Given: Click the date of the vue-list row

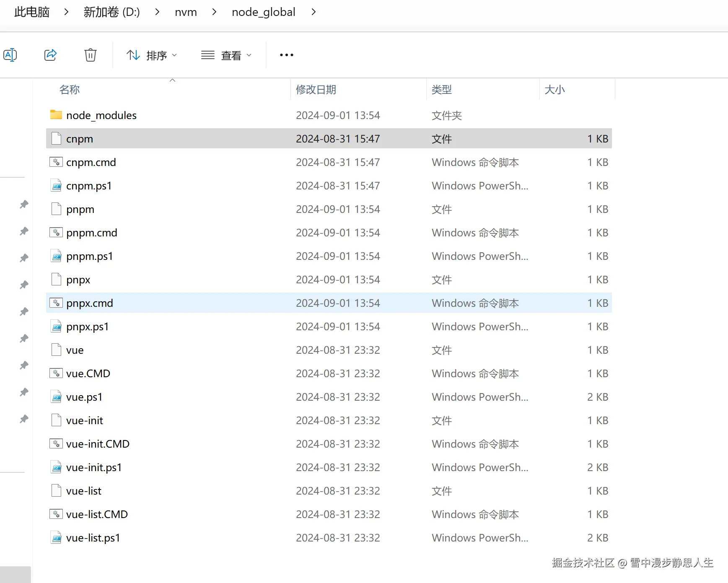Looking at the screenshot, I should [338, 491].
